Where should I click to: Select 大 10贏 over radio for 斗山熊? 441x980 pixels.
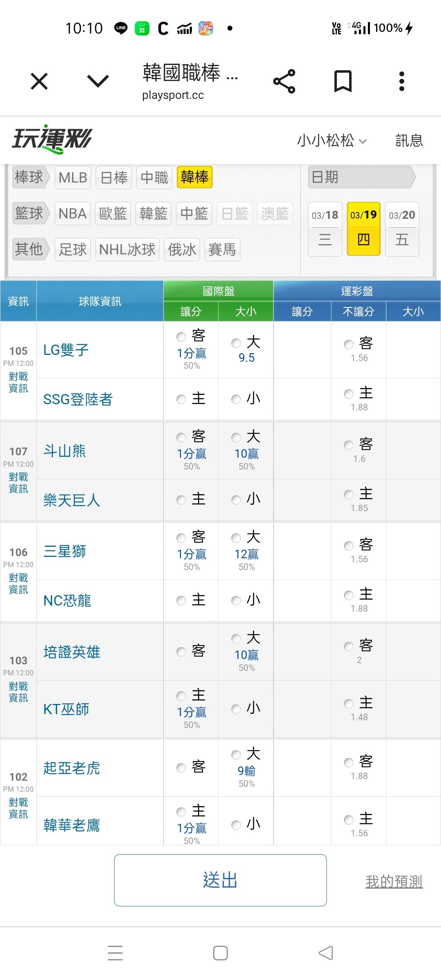(x=236, y=438)
